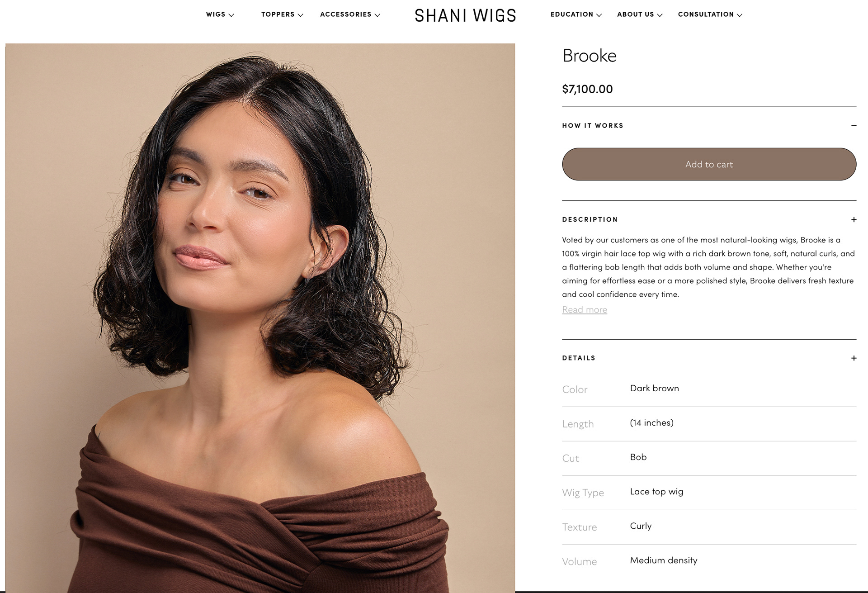Click the Read more link
The image size is (868, 593).
[x=585, y=310]
